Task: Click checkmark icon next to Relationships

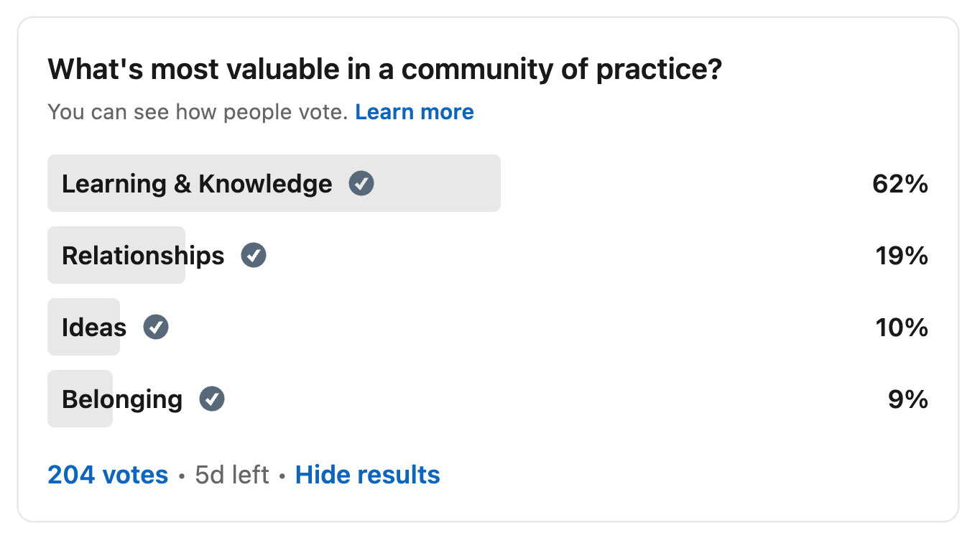Action: pyautogui.click(x=254, y=255)
